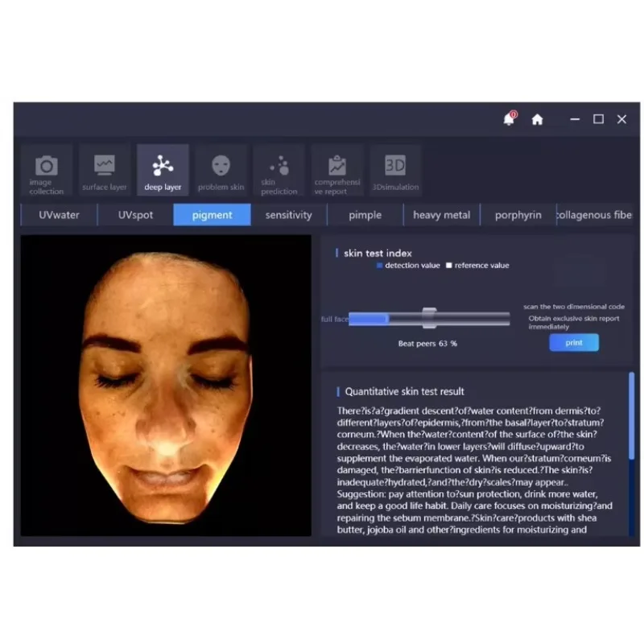Launch the 3D simulation tool
The width and height of the screenshot is (644, 644).
point(394,169)
